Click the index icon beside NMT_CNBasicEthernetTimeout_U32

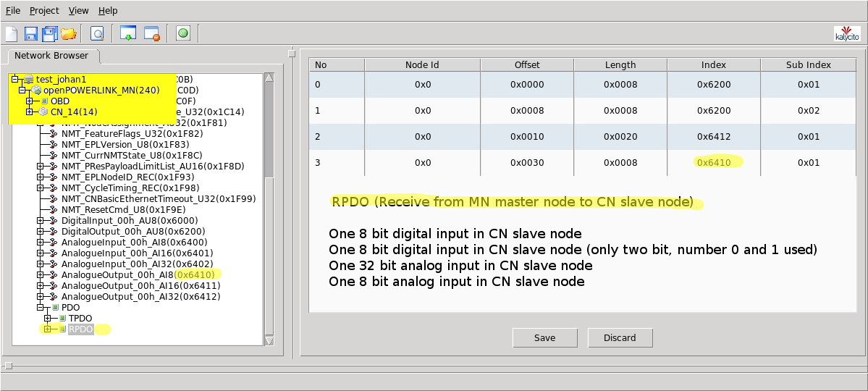click(x=54, y=198)
